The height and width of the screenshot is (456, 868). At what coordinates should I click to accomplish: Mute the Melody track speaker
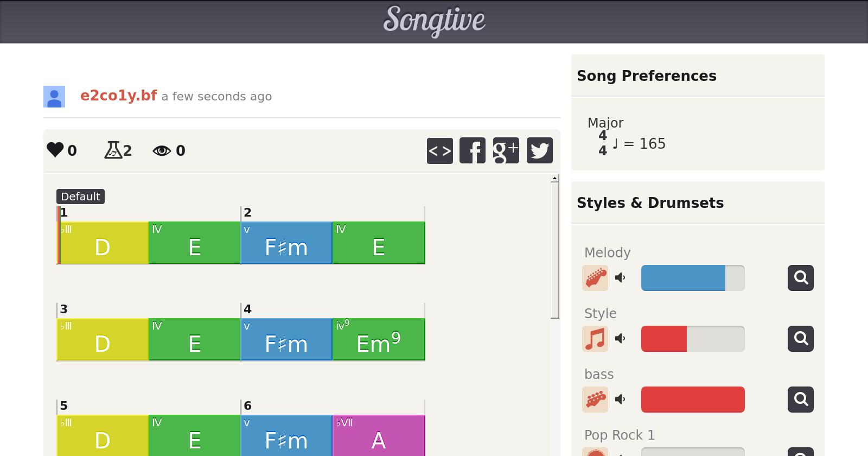click(620, 278)
